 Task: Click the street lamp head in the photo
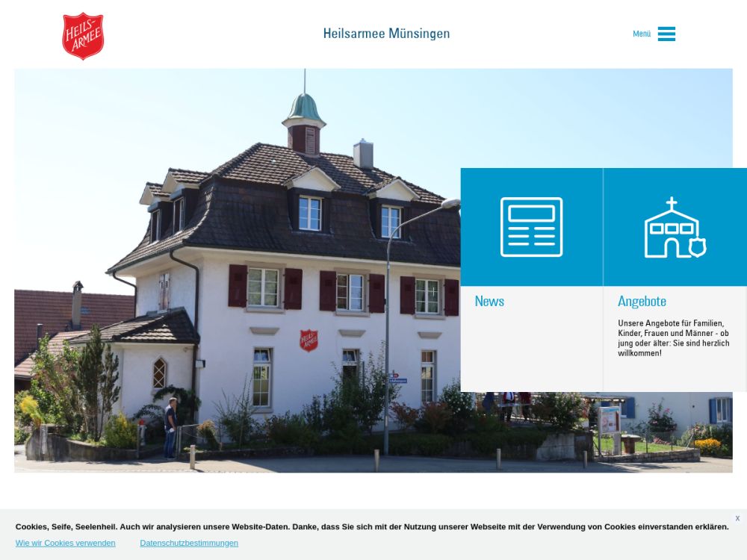click(450, 203)
